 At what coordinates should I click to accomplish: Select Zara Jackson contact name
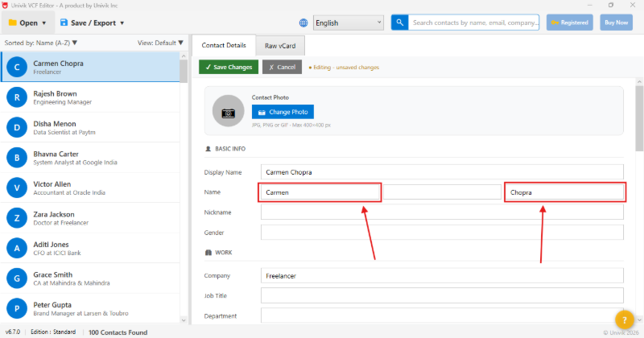pos(54,214)
